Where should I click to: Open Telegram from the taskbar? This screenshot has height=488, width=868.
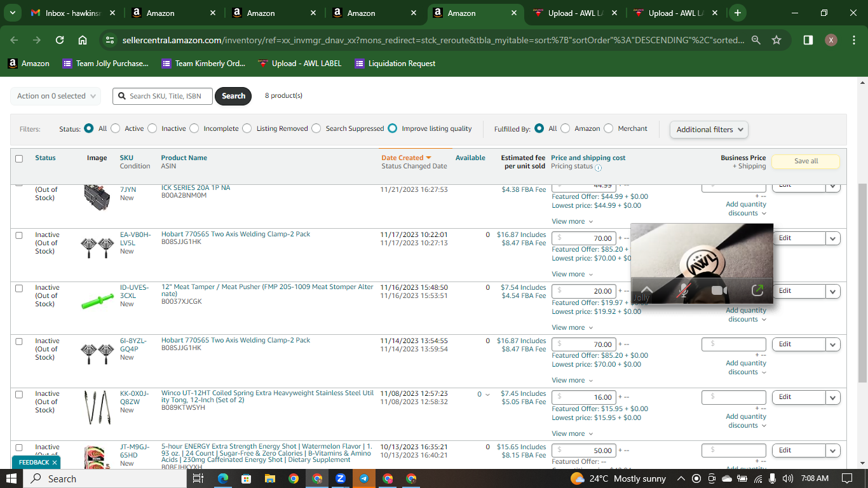pyautogui.click(x=364, y=478)
